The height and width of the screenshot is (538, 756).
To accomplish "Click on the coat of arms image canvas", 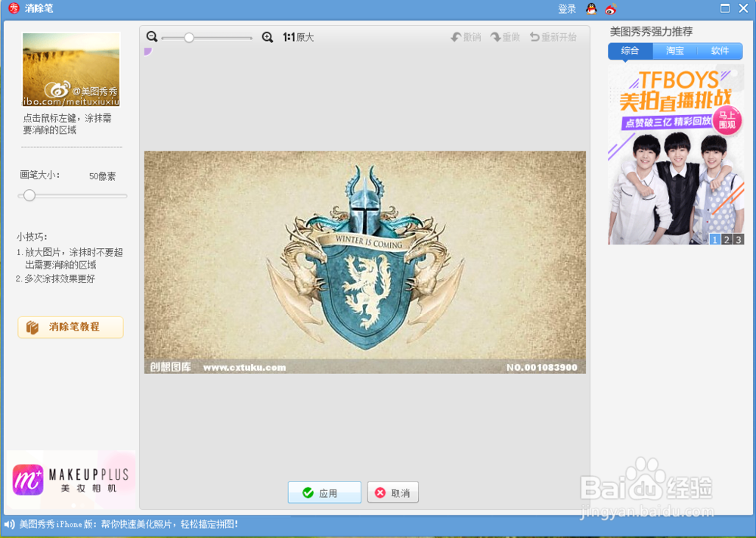I will (x=365, y=262).
